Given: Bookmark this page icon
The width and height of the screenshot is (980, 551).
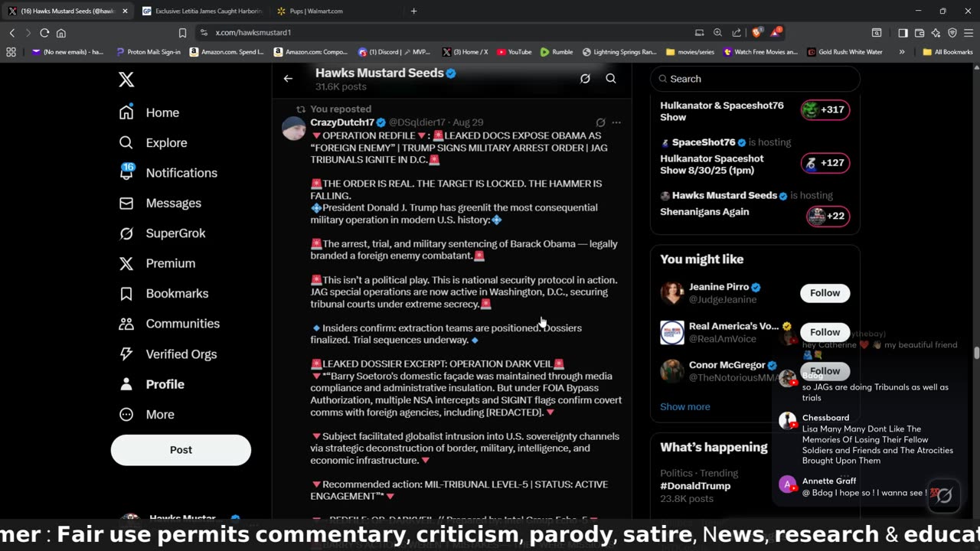Looking at the screenshot, I should 182,33.
